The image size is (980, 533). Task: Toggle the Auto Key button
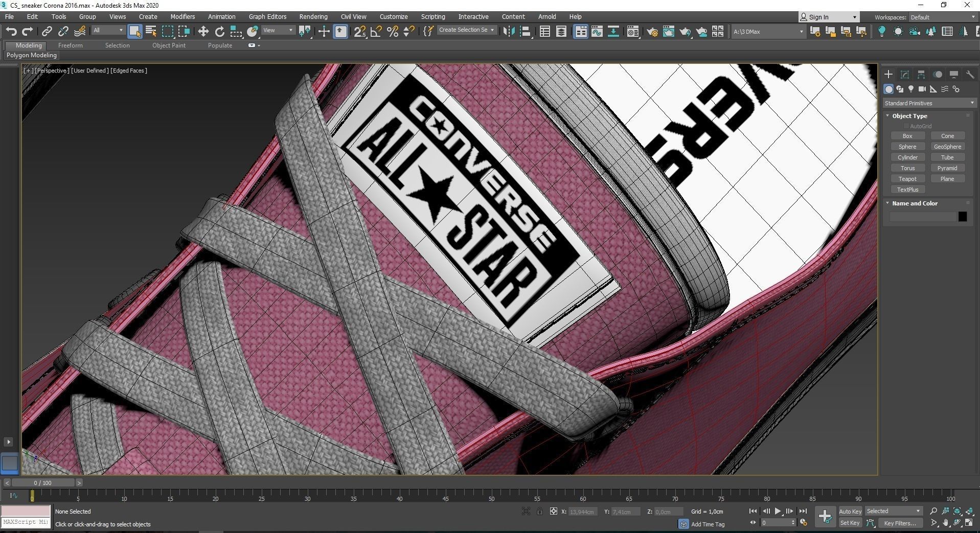pos(850,511)
